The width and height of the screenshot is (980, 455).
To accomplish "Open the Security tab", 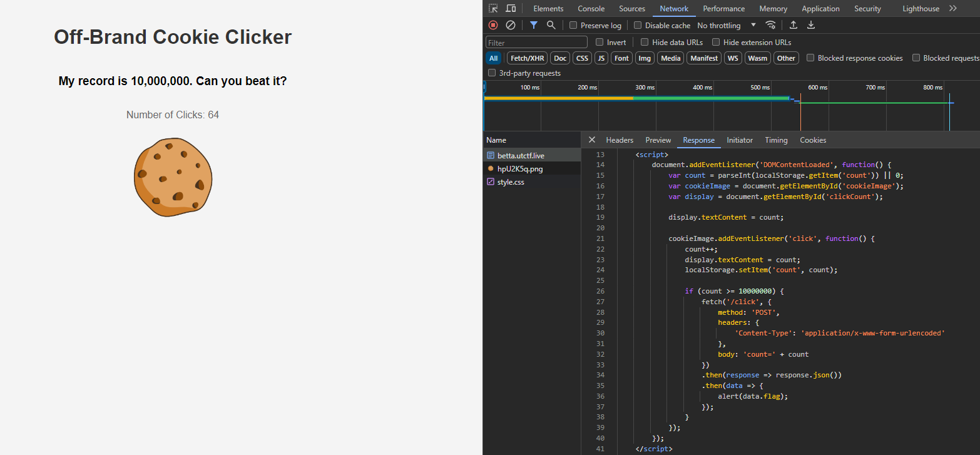I will [867, 9].
